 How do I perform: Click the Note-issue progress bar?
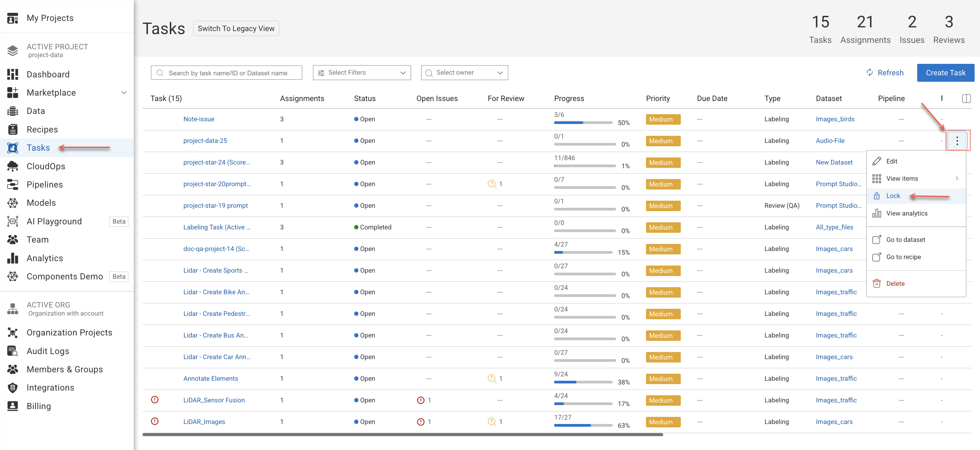pyautogui.click(x=583, y=123)
